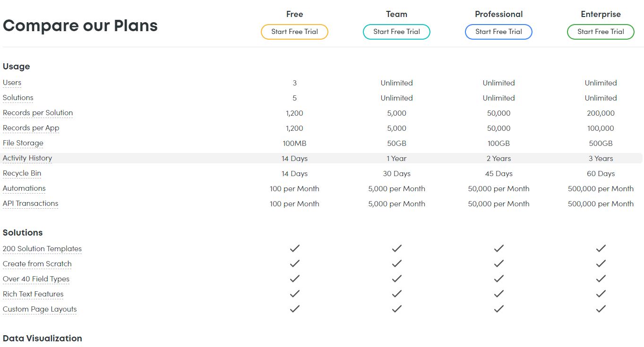Select the Custom Page Layouts label
This screenshot has height=347, width=644.
(40, 309)
